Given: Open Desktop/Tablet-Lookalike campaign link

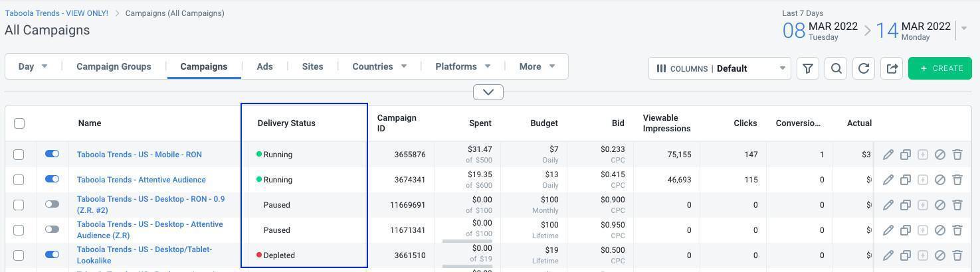Looking at the screenshot, I should tap(145, 255).
